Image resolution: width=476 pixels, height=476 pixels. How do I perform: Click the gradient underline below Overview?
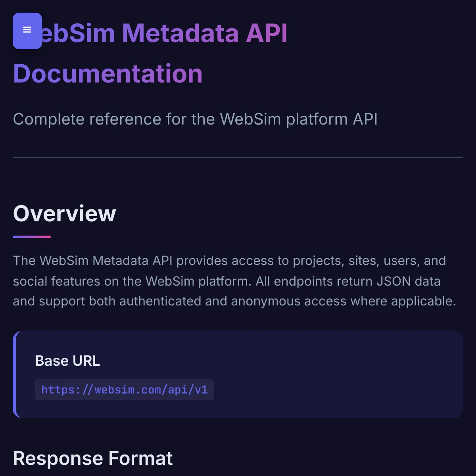[32, 237]
